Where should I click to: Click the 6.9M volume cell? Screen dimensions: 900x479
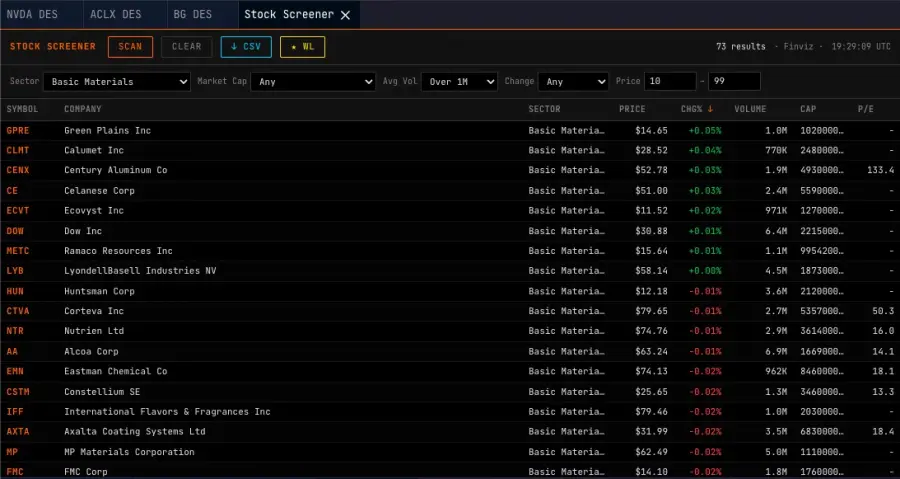(776, 352)
